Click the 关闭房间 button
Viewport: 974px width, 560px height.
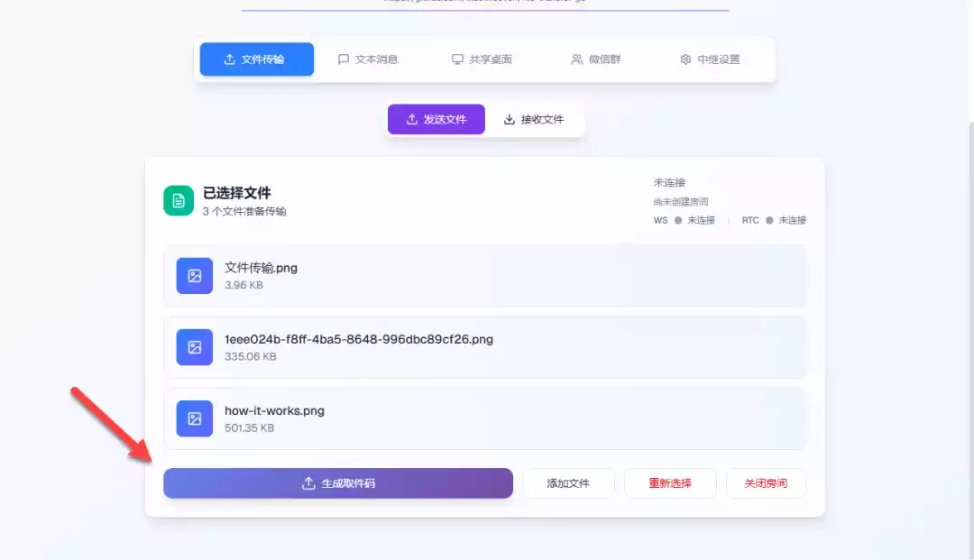coord(766,483)
